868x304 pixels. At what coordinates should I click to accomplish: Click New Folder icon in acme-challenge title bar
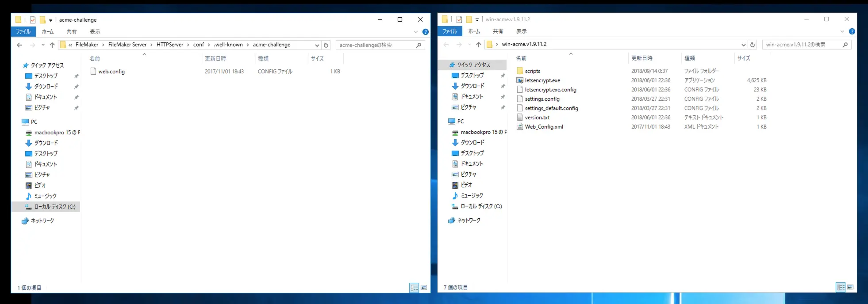[42, 20]
